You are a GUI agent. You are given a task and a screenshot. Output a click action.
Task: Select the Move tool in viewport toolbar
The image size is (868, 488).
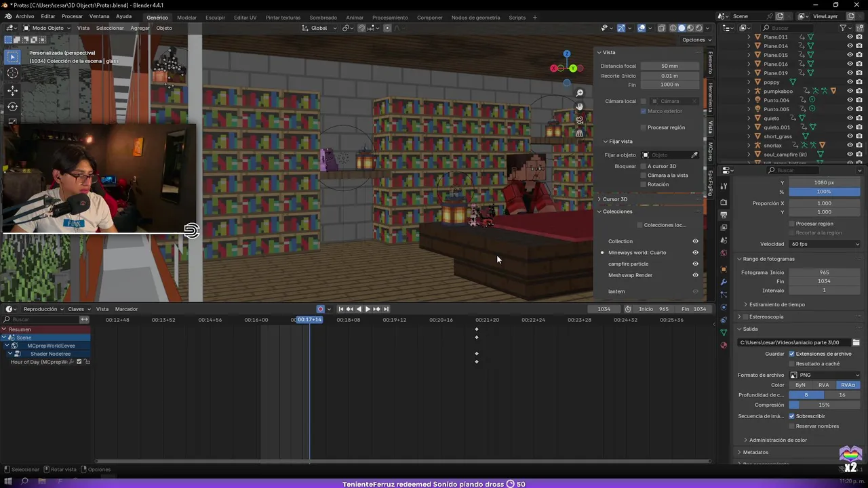(12, 90)
